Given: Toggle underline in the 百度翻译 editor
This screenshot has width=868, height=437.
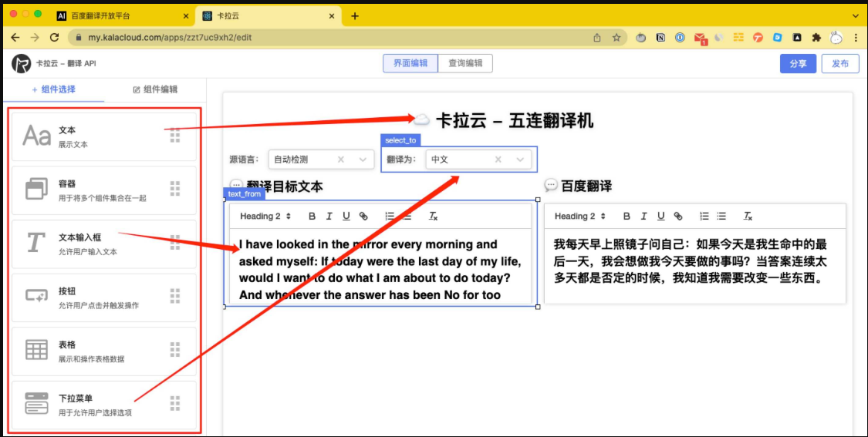Looking at the screenshot, I should pyautogui.click(x=660, y=217).
